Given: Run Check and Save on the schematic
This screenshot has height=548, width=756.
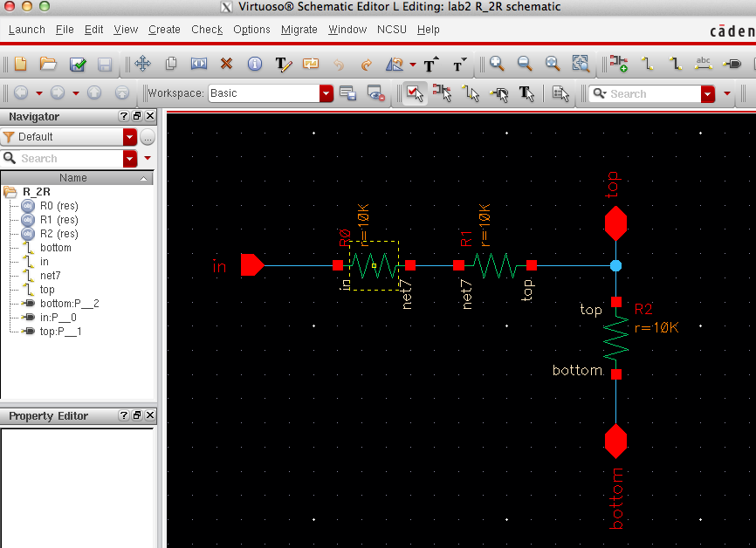Looking at the screenshot, I should tap(79, 64).
